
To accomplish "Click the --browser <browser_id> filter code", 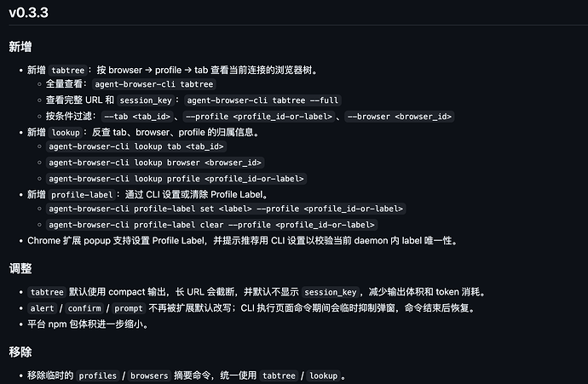I will point(400,117).
